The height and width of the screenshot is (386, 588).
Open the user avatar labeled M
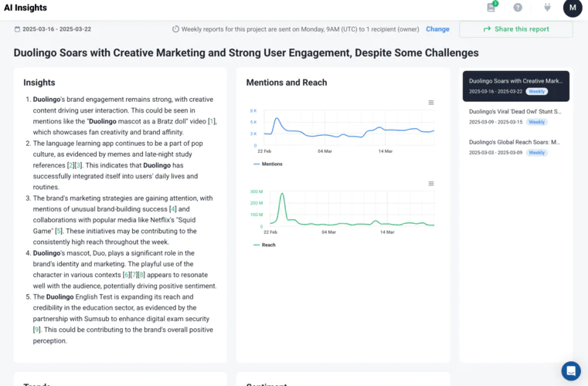pos(573,8)
